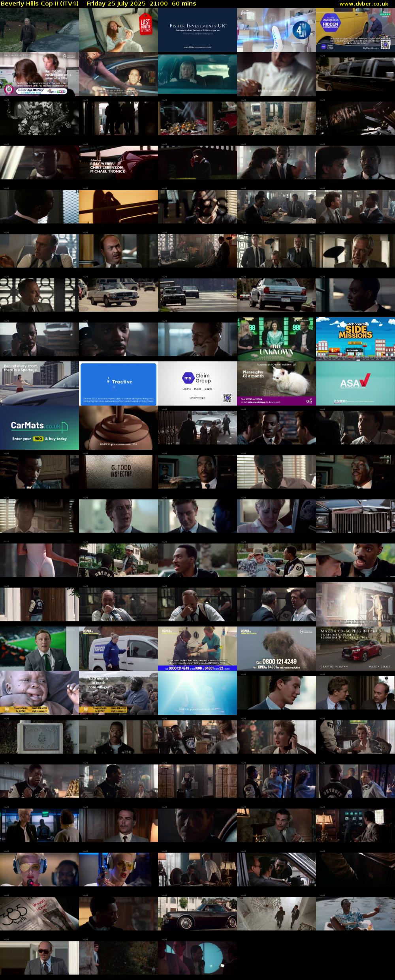Select the 'Beverly Hills Cop II (ITV4)' title text

tap(39, 4)
